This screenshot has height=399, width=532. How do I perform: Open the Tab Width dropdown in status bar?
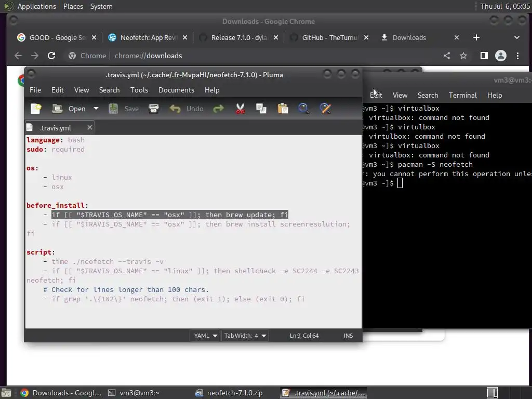[245, 336]
